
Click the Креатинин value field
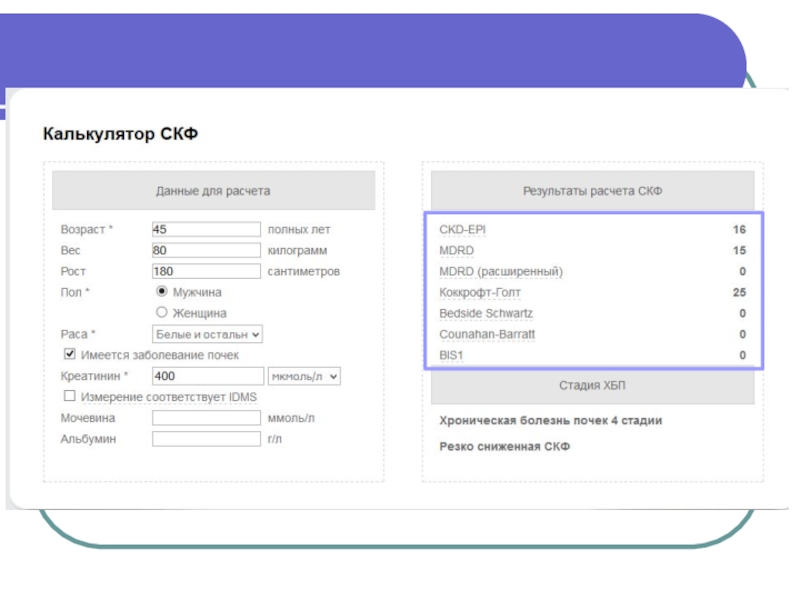tap(206, 376)
